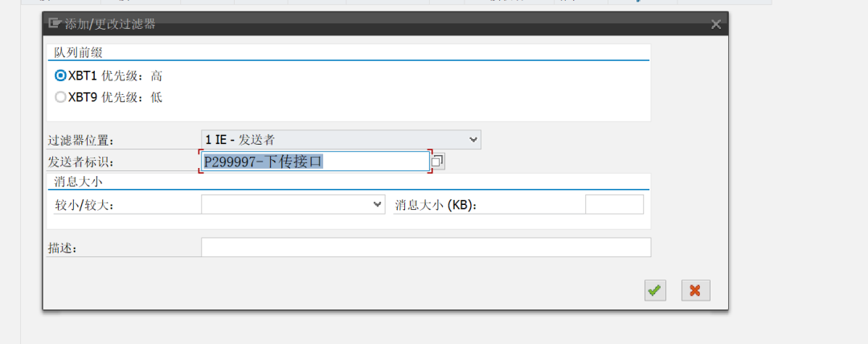868x344 pixels.
Task: Cancel with the red X button
Action: click(x=696, y=290)
